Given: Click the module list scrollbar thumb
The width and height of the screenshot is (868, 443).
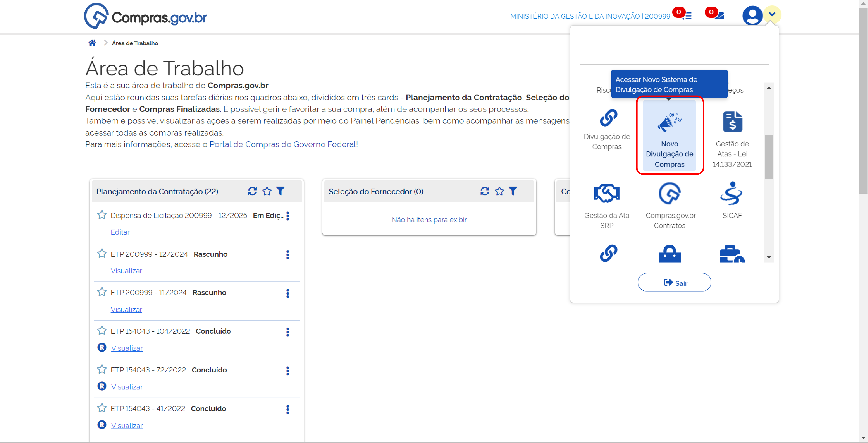Looking at the screenshot, I should coord(769,157).
